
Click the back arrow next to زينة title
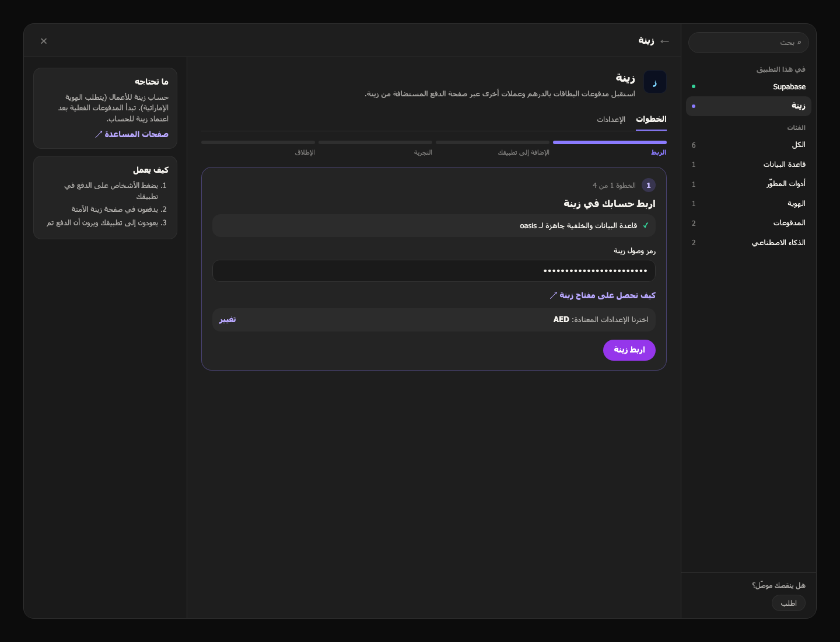click(664, 41)
